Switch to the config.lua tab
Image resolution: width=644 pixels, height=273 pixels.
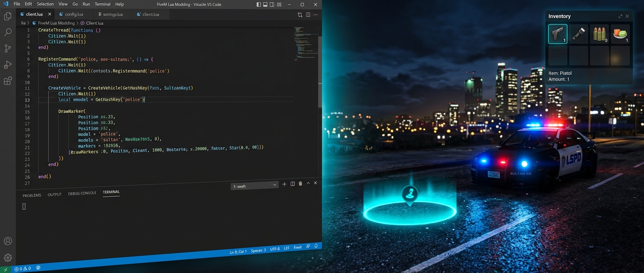(x=74, y=14)
